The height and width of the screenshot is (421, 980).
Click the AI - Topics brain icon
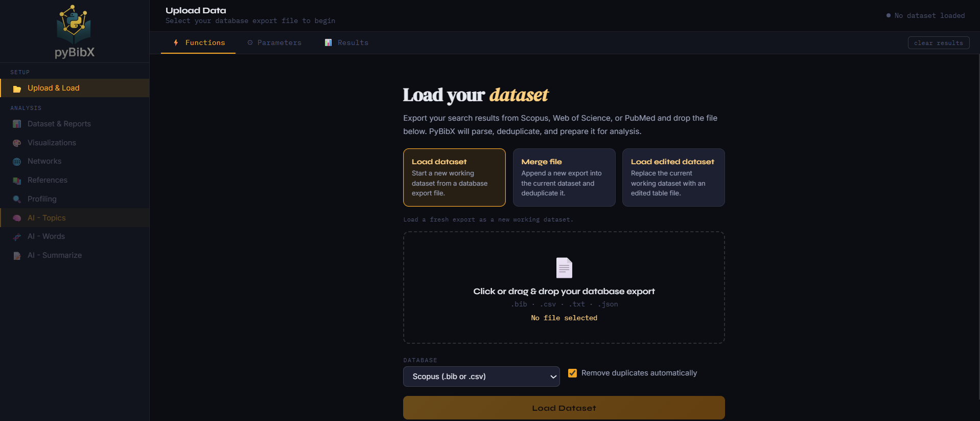(x=17, y=218)
